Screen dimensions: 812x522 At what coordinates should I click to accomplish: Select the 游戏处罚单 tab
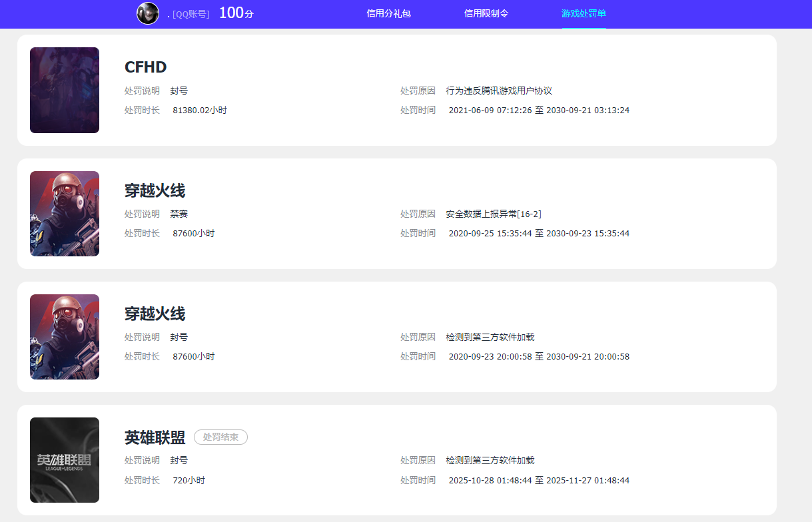coord(584,13)
